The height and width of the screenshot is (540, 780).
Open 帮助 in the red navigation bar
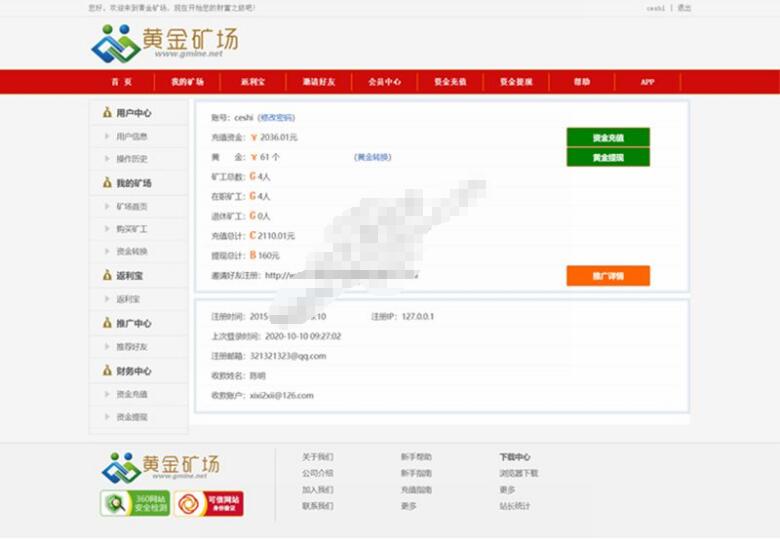pyautogui.click(x=582, y=82)
